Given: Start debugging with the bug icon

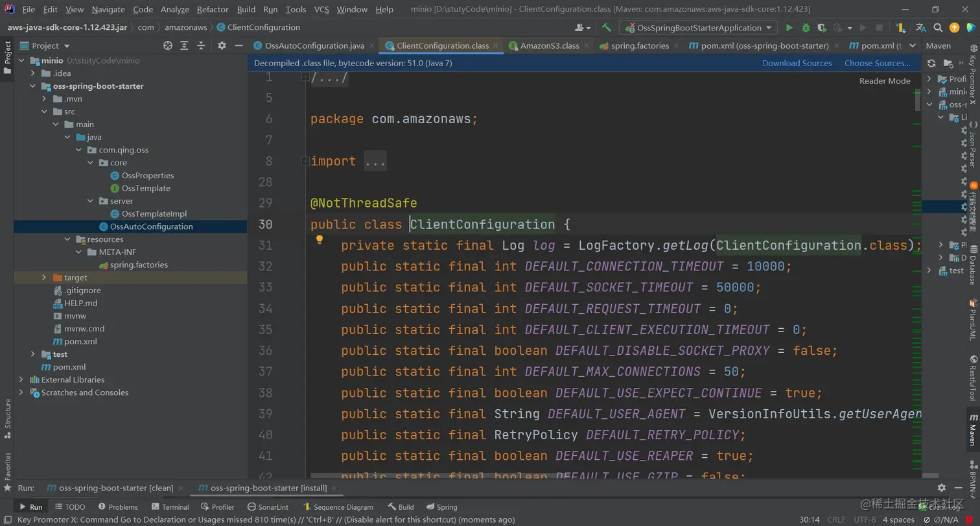Looking at the screenshot, I should coord(806,28).
